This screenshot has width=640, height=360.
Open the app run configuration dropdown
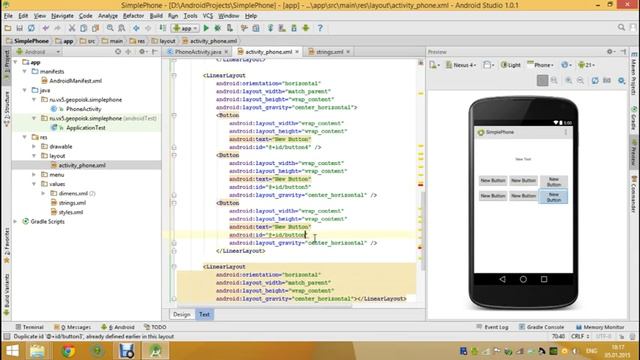pyautogui.click(x=186, y=28)
